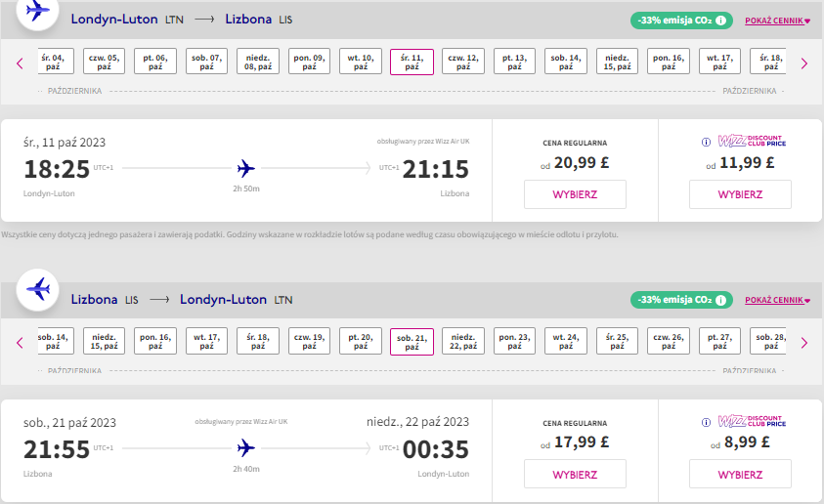Click the outbound flight airplane logo circle

pos(37,11)
